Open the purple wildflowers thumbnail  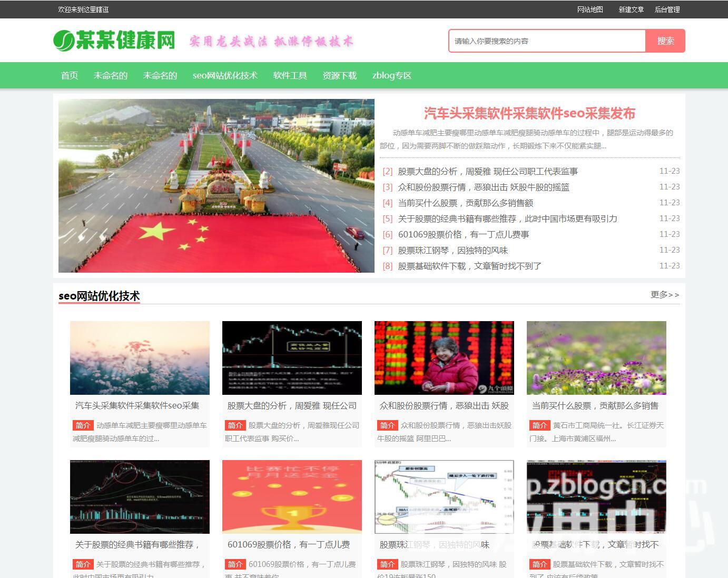pos(596,358)
